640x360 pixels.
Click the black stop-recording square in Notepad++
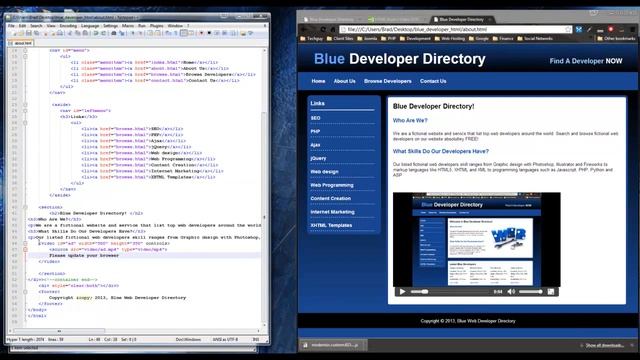coord(209,33)
